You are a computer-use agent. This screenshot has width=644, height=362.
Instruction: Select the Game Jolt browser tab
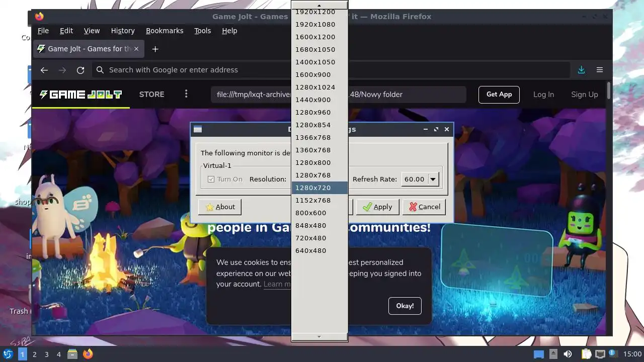coord(89,49)
